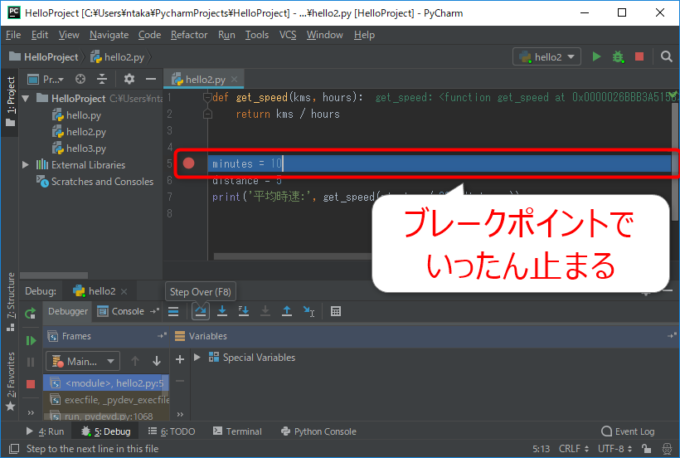The image size is (680, 458).
Task: Click Step Into My Code icon
Action: pyautogui.click(x=244, y=311)
